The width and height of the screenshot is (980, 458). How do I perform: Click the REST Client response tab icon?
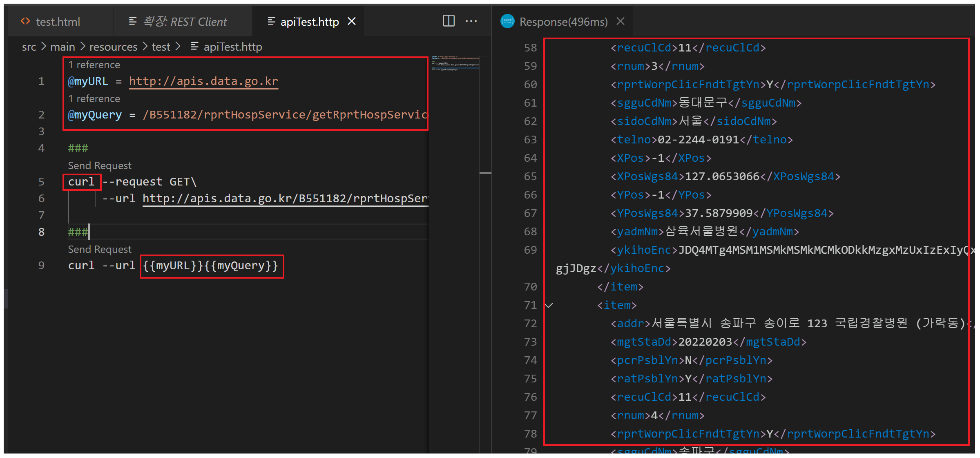507,21
